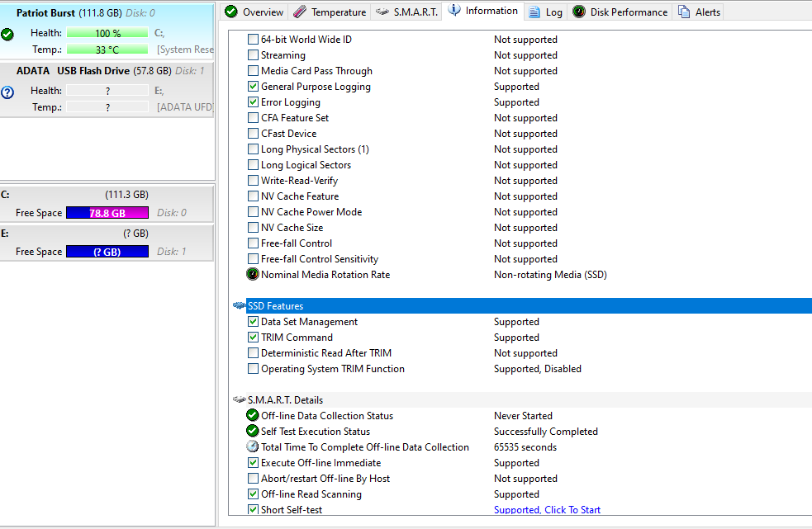
Task: Click the Off-line Read Scanning checkbox
Action: click(x=254, y=494)
